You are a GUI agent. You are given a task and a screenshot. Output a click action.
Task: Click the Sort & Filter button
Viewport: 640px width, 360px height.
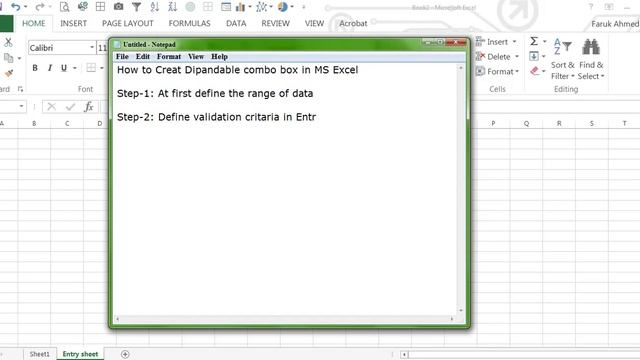pos(563,59)
